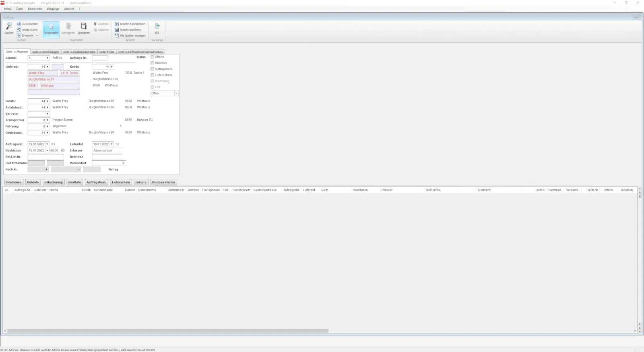The height and width of the screenshot is (352, 644).
Task: Click the Erweitert search icon
Action: 19,35
